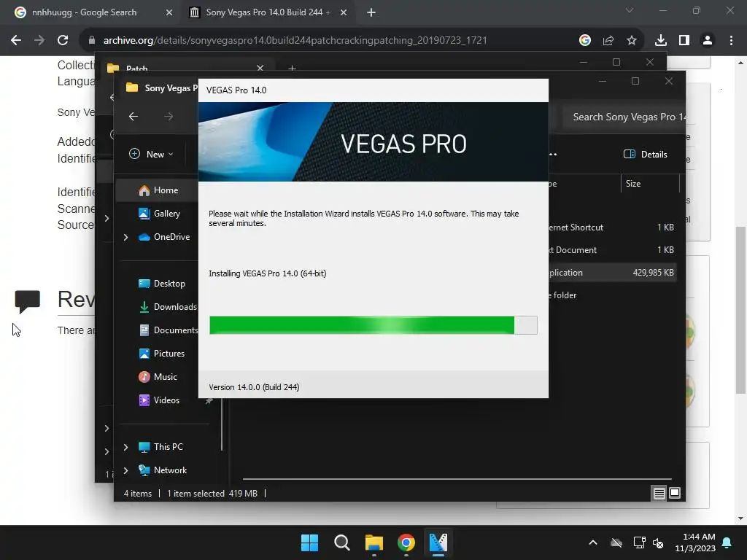Click the Vegas Pro installation progress bar
The width and height of the screenshot is (747, 560).
[x=373, y=325]
